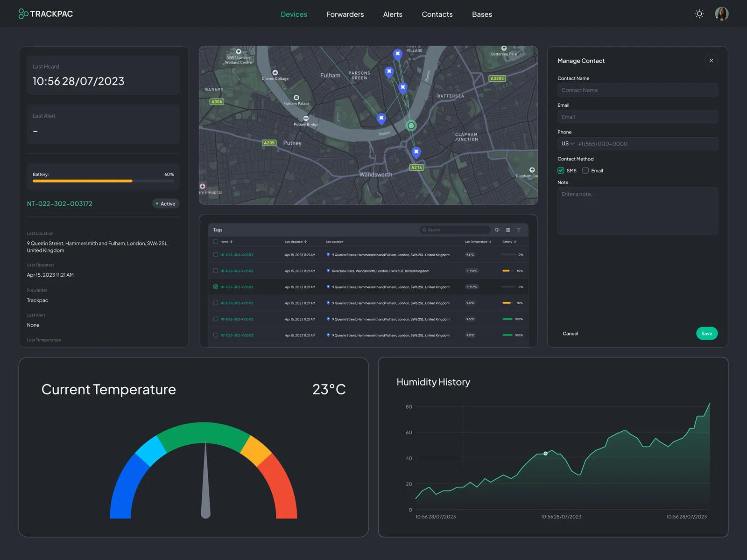Click the 10:56 28/07/2023 Last Heard value

[78, 81]
